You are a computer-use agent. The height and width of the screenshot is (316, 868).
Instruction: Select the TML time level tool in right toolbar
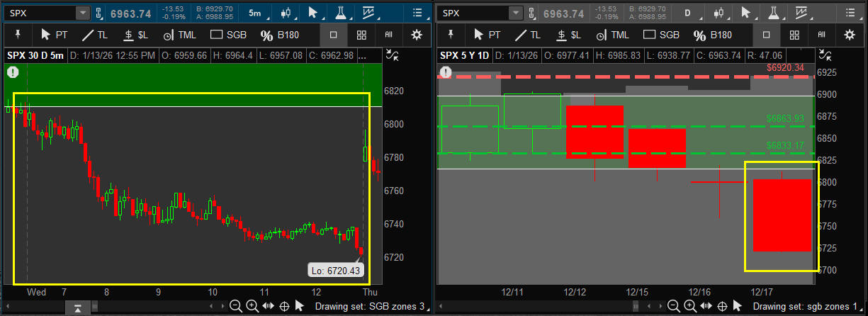coord(612,35)
